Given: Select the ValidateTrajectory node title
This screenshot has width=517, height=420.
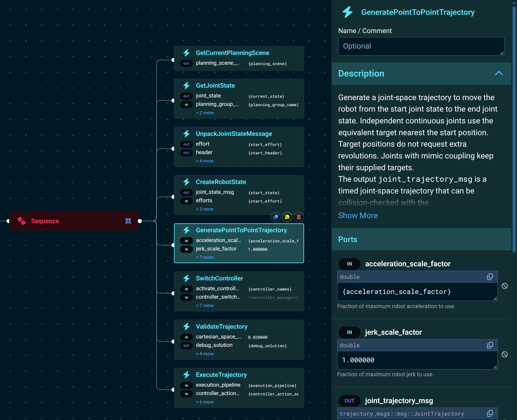Looking at the screenshot, I should [222, 327].
